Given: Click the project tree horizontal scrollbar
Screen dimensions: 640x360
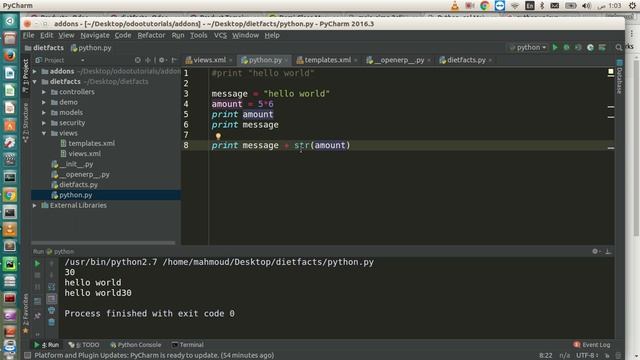Looking at the screenshot, I should [103, 242].
